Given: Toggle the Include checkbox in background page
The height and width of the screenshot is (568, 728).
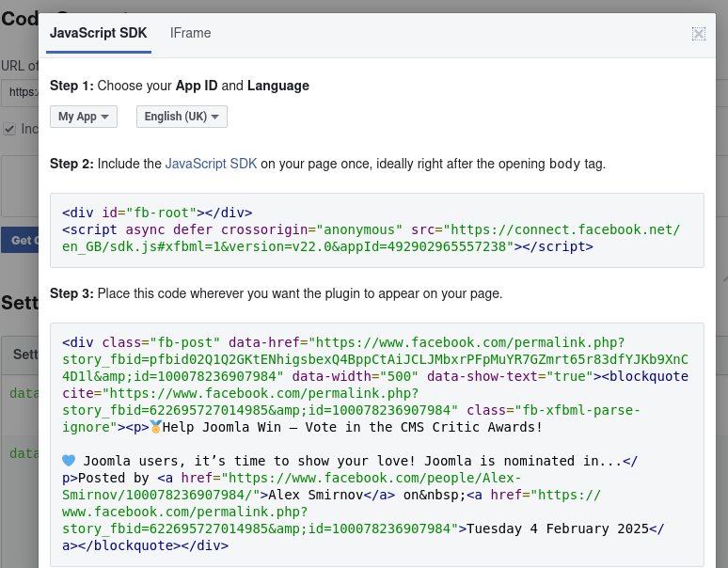Looking at the screenshot, I should 9,129.
